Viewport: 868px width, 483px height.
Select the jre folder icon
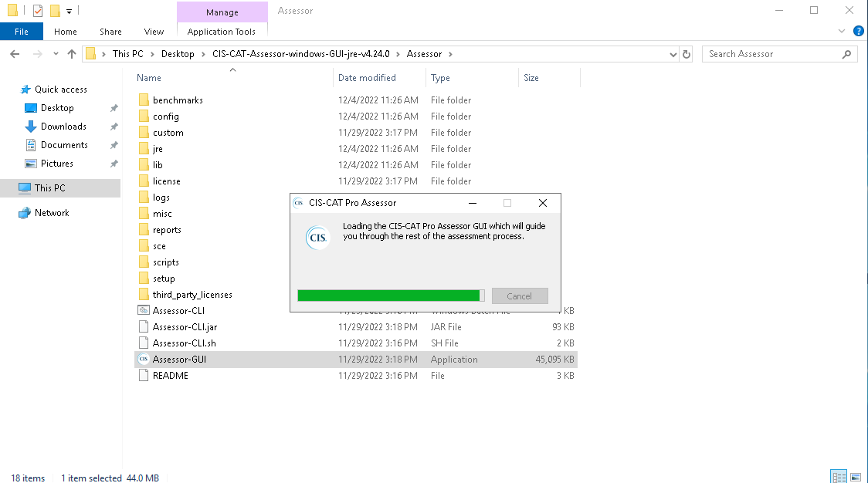tap(144, 148)
